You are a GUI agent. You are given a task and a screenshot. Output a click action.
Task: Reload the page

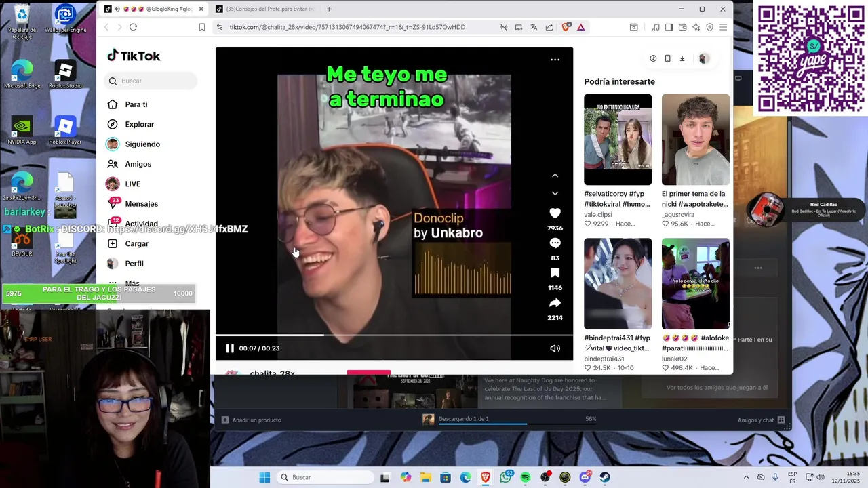[x=133, y=27]
